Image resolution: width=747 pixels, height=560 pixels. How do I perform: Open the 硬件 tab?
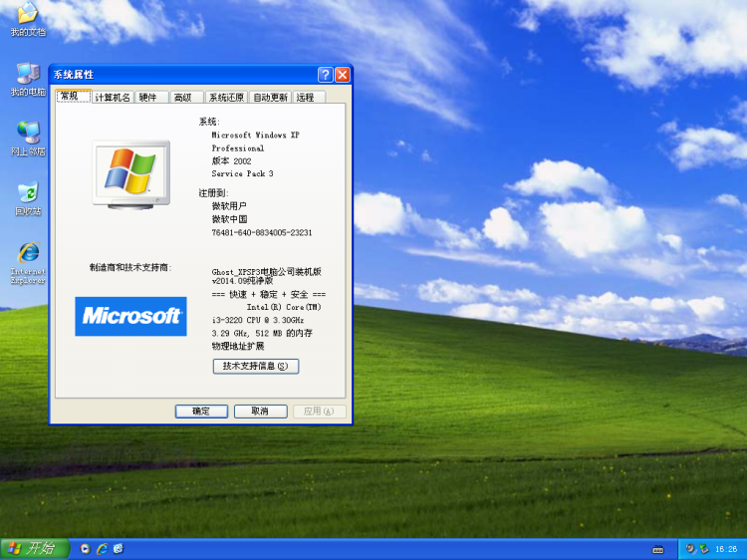pos(151,98)
